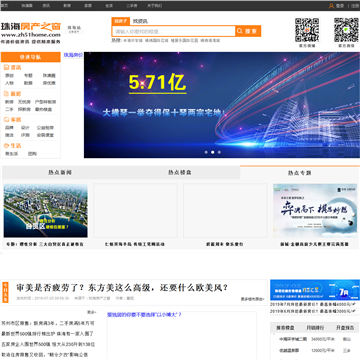Select the active middle carousel dot
The image size is (360, 360).
(213, 152)
